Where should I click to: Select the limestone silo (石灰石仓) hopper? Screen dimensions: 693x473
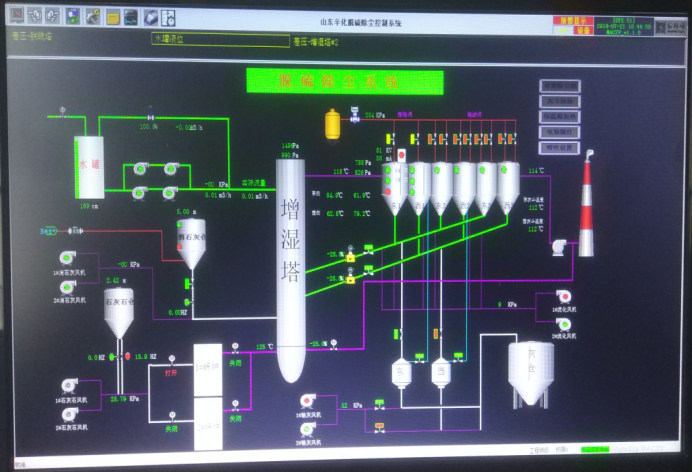(x=120, y=313)
